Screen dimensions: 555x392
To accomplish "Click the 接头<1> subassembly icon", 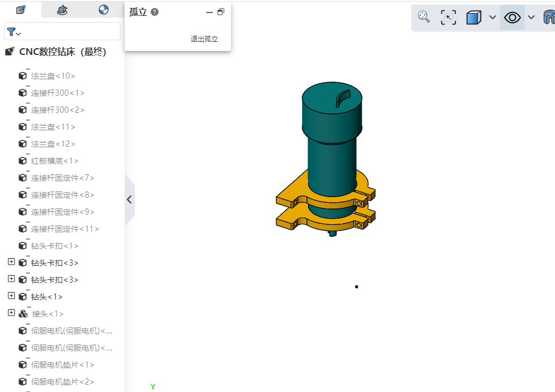I will click(x=23, y=314).
